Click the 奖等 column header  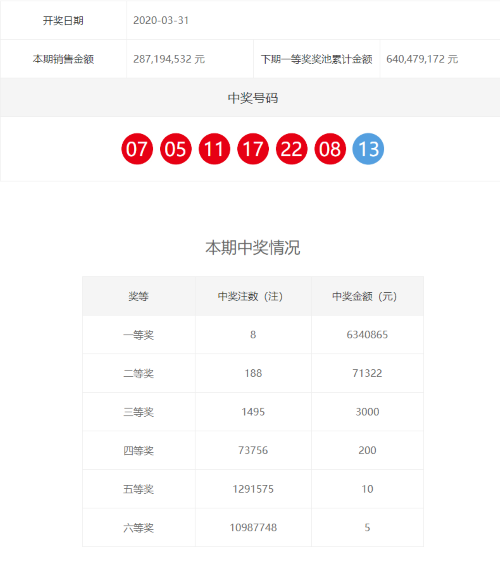click(138, 296)
